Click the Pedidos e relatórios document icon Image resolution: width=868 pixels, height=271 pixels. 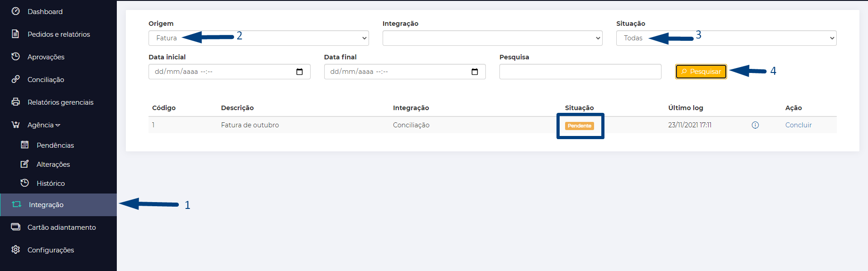(x=15, y=34)
